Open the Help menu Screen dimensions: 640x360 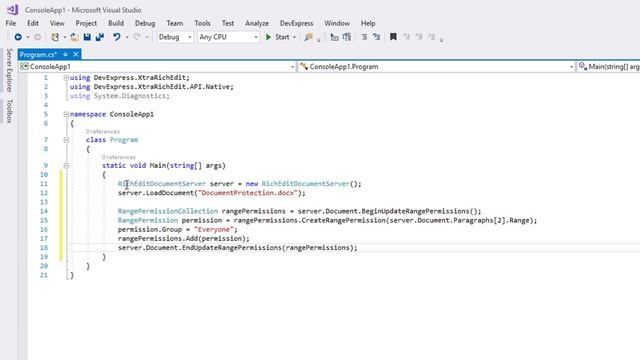(x=368, y=23)
